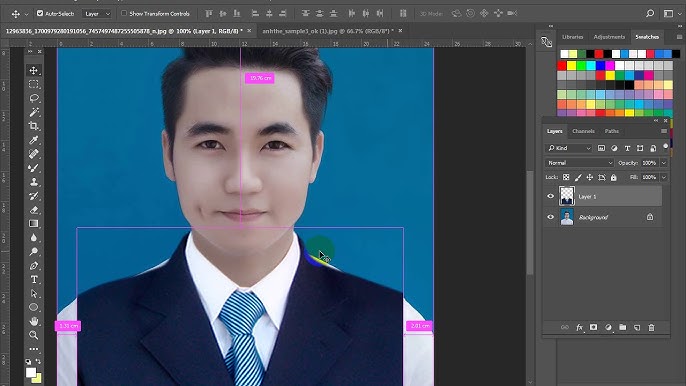
Task: Select the Eyedropper tool
Action: point(34,140)
